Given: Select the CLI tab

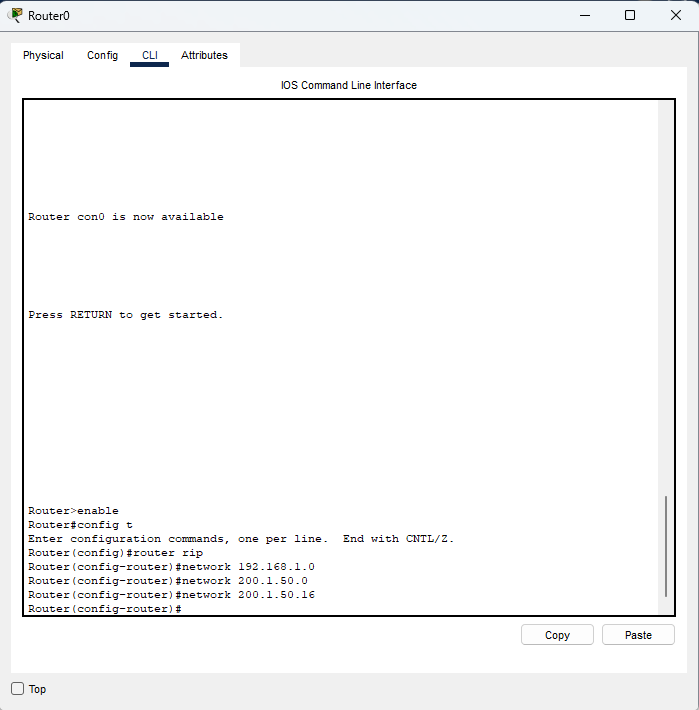Looking at the screenshot, I should point(149,56).
